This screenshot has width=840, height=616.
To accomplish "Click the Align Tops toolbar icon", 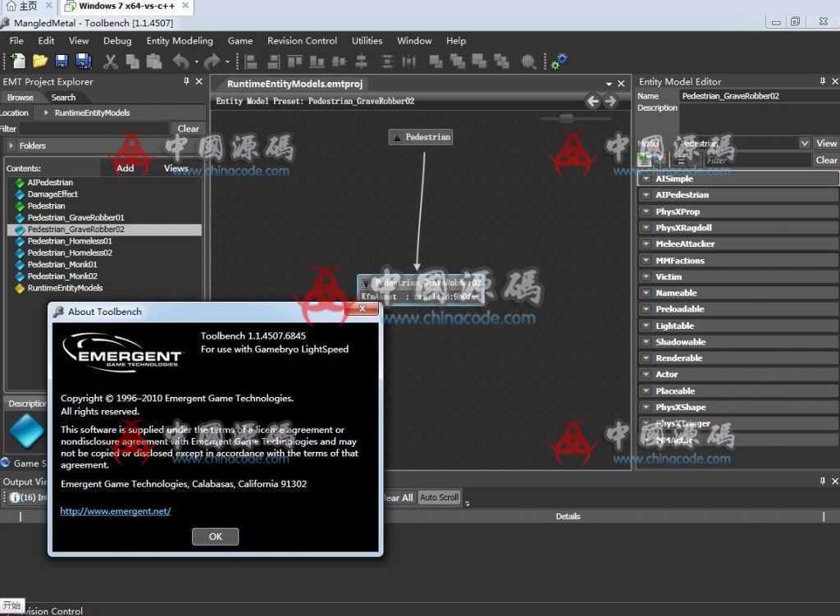I will tap(294, 62).
